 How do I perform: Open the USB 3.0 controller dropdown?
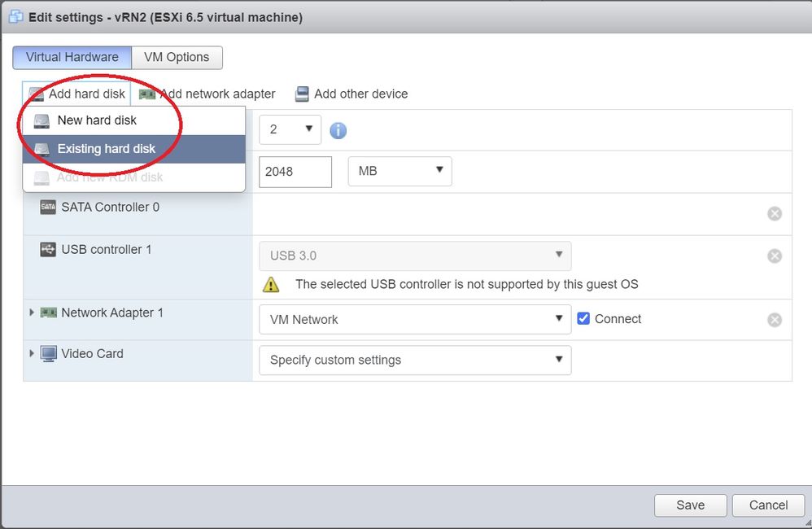[415, 256]
